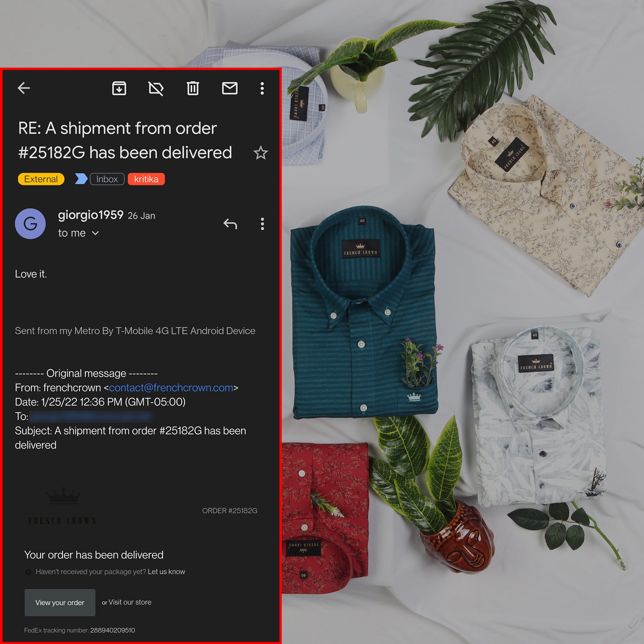Image resolution: width=644 pixels, height=644 pixels.
Task: Open the contact@frenchcrown.com email link
Action: tap(171, 388)
